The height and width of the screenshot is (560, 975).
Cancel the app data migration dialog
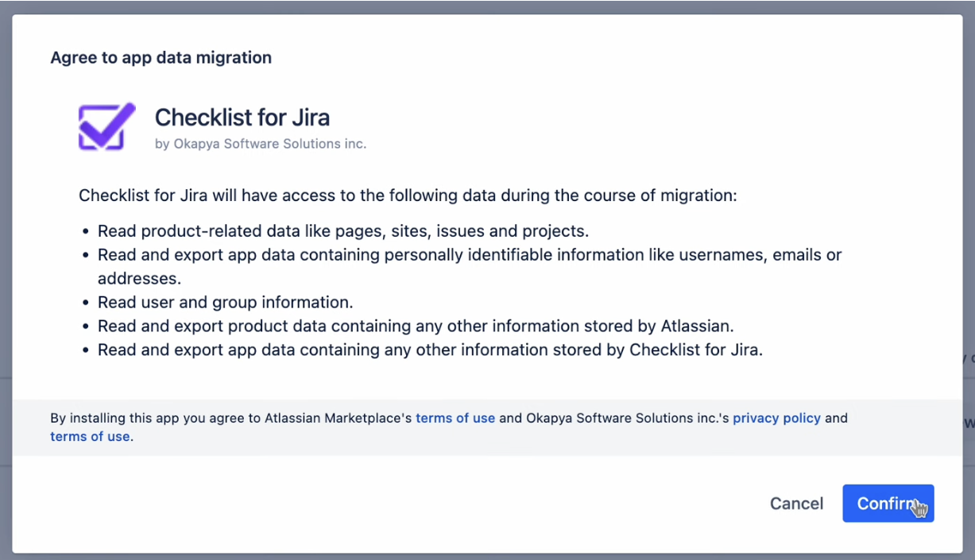point(796,504)
